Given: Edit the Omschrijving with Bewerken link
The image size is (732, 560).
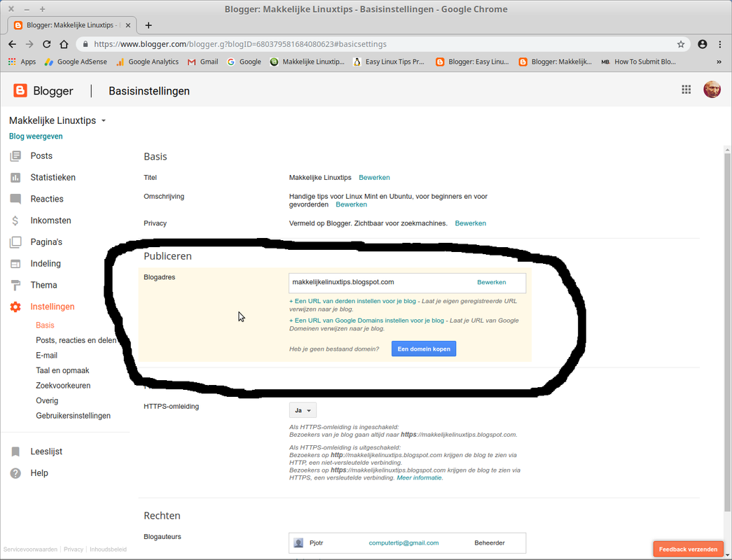Looking at the screenshot, I should pos(352,204).
